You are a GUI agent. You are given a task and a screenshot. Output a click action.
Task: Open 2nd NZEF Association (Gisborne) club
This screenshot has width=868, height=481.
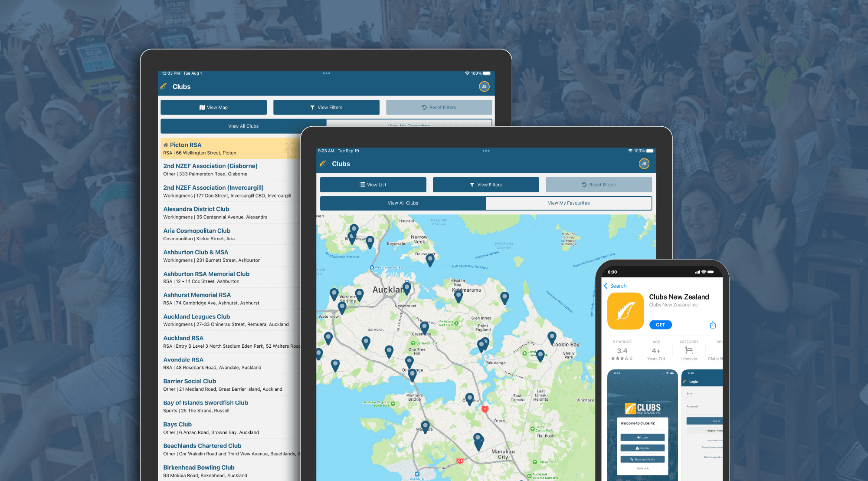230,170
